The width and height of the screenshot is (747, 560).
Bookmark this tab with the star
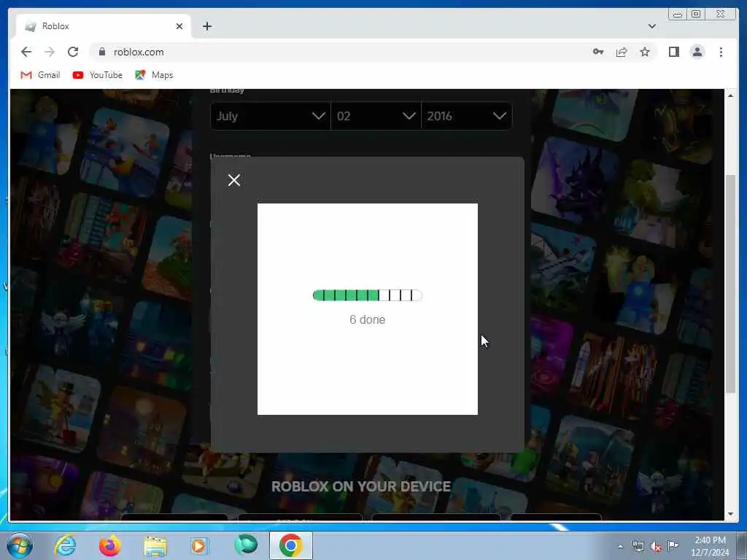tap(645, 52)
